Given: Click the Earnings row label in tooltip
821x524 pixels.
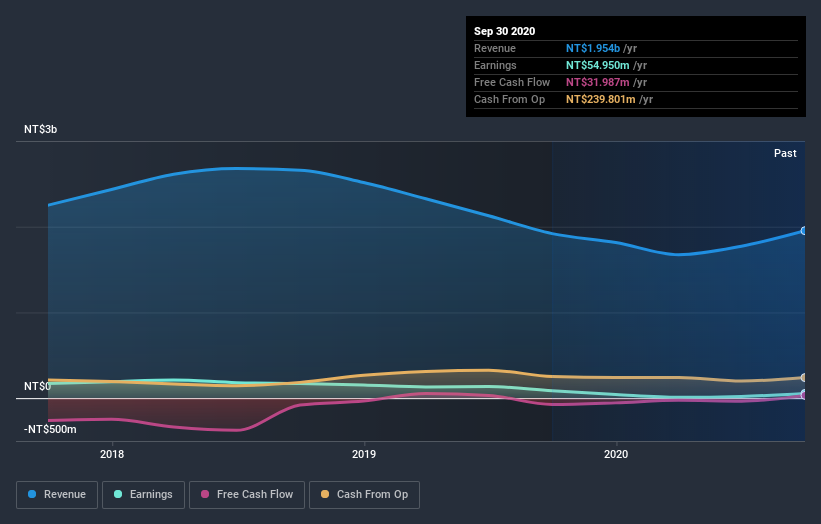Looking at the screenshot, I should coord(495,65).
